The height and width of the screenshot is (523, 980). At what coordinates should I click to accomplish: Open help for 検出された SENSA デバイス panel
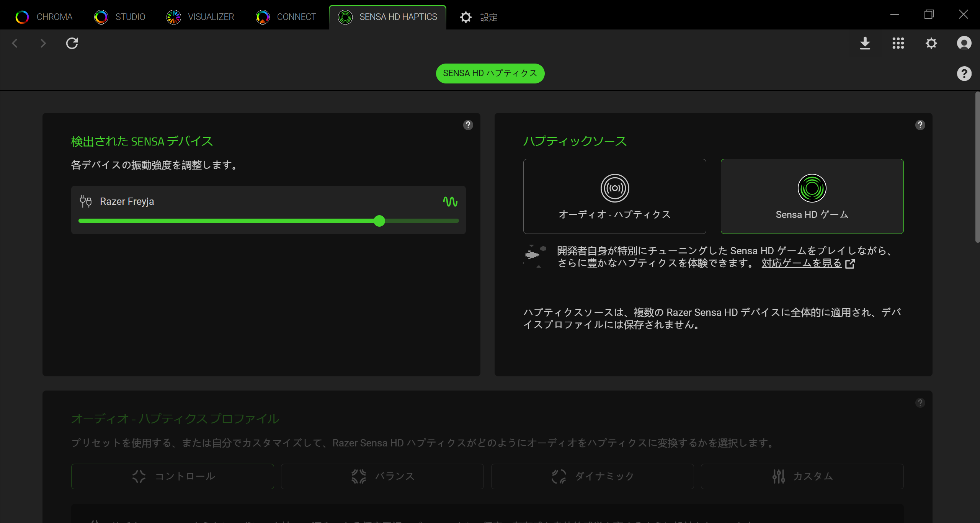pyautogui.click(x=468, y=125)
